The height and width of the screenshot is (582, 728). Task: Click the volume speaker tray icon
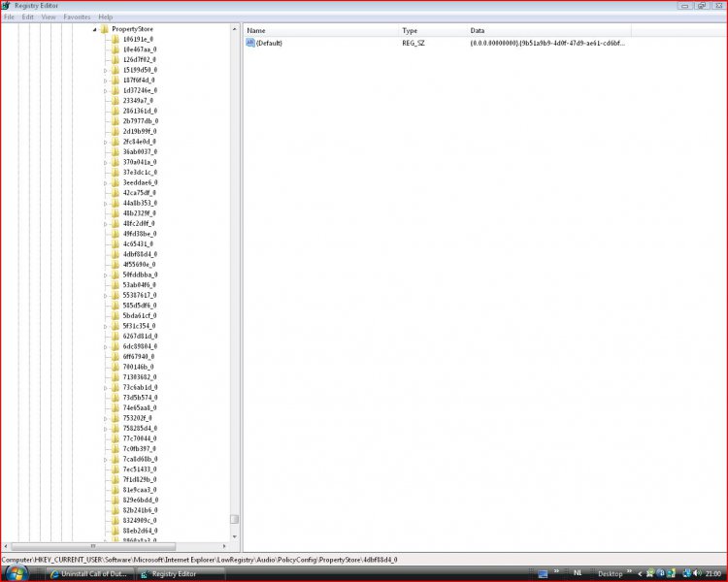pyautogui.click(x=697, y=573)
